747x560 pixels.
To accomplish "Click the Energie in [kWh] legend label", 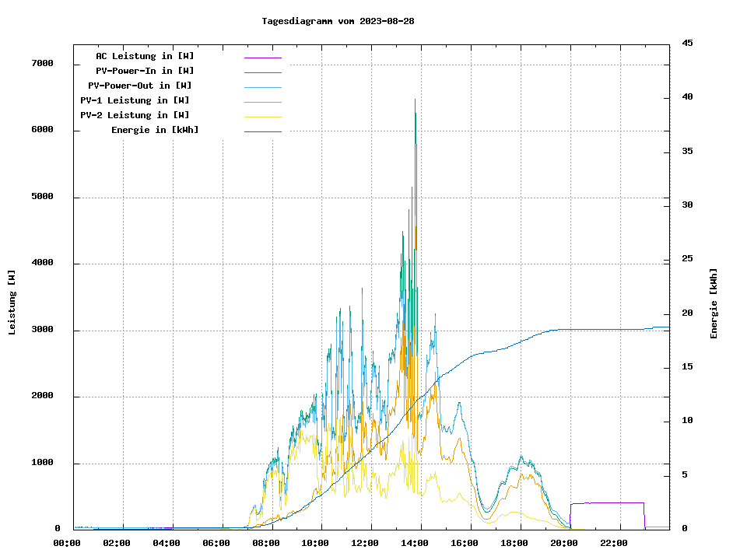I will click(x=155, y=130).
